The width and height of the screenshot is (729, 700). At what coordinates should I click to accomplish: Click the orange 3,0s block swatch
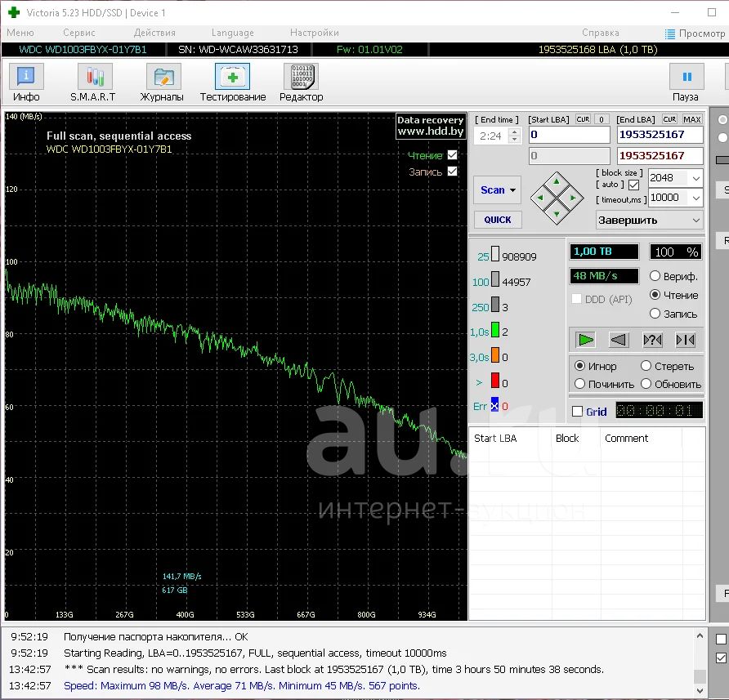click(x=495, y=355)
